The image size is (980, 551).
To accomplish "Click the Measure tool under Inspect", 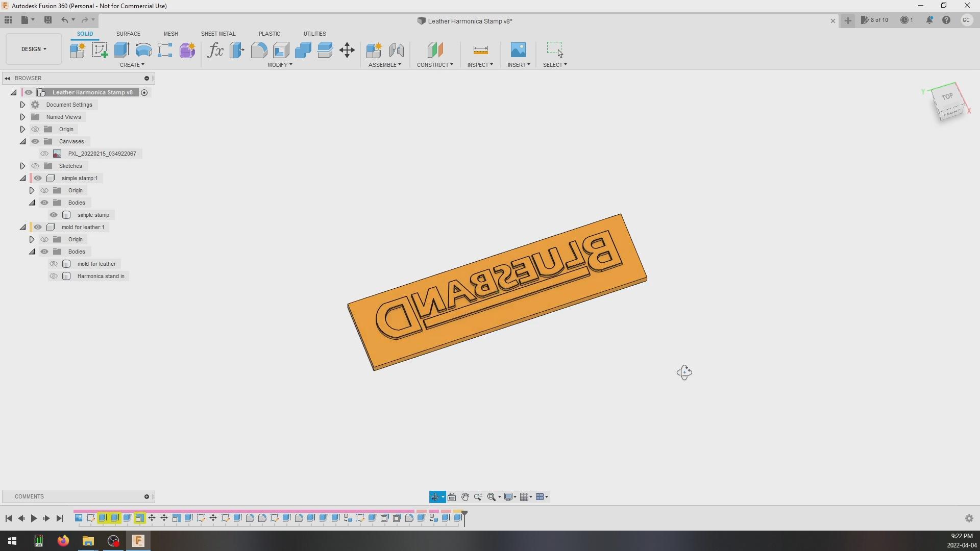I will click(x=480, y=50).
